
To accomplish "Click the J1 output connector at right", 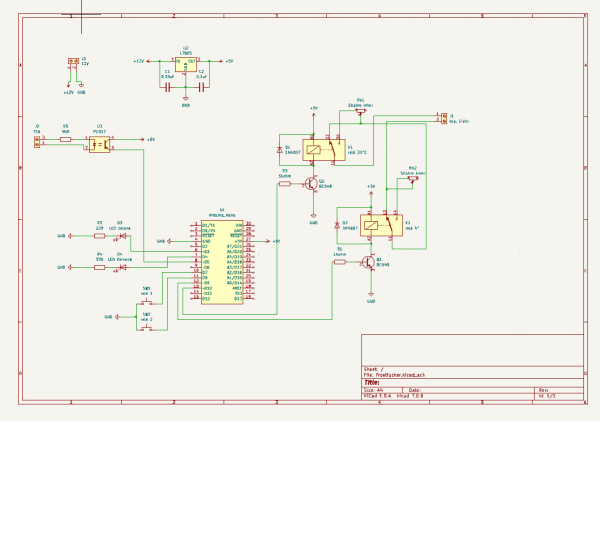I will pyautogui.click(x=444, y=118).
